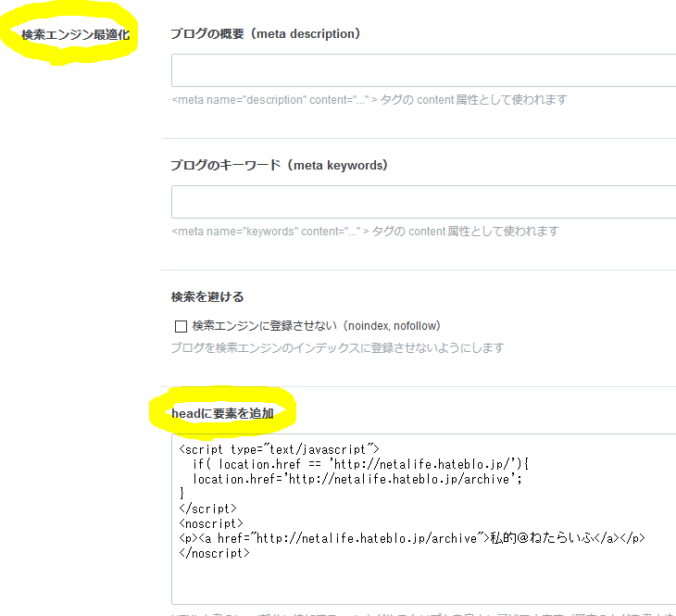Click the 検索エンジンに登録させない checkbox label text
Image resolution: width=676 pixels, height=616 pixels.
pyautogui.click(x=316, y=326)
